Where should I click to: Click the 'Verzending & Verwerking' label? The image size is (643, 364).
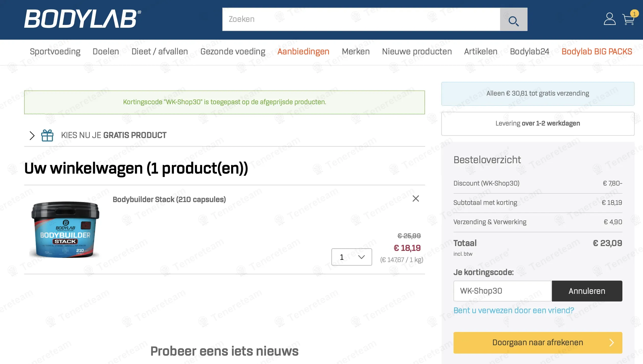490,222
